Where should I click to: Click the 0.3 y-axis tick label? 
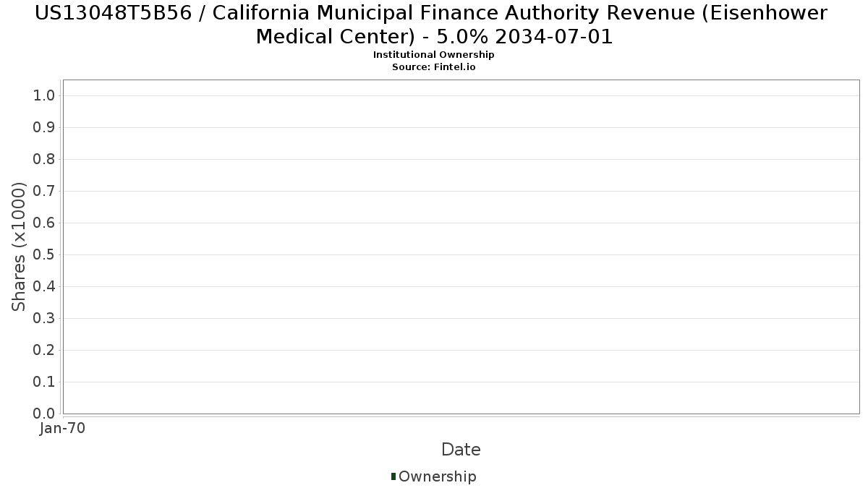(45, 319)
